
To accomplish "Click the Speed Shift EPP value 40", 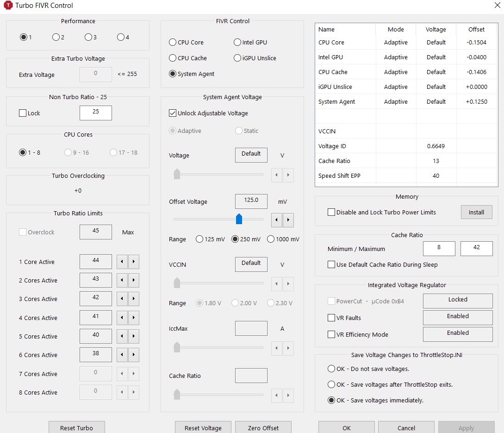I will 436,176.
